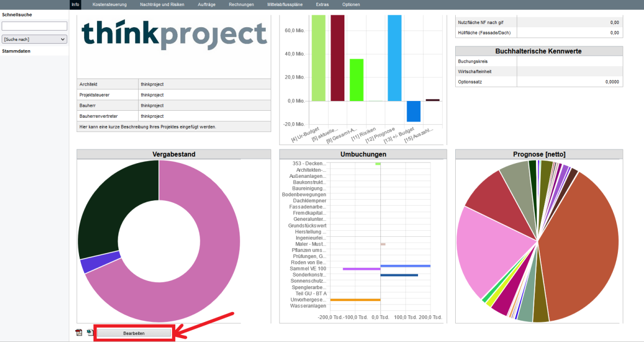
Task: Click the bright green [9] Gesamt-A... bar
Action: tap(356, 80)
